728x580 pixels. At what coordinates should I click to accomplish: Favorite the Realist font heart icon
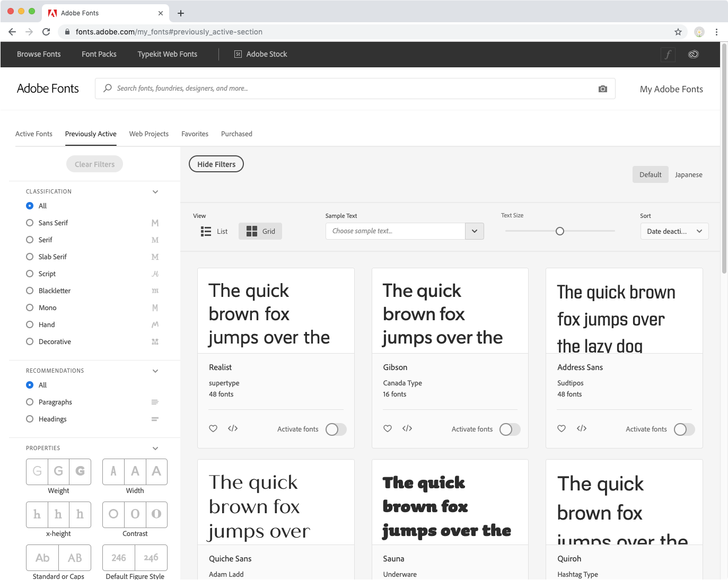point(213,428)
